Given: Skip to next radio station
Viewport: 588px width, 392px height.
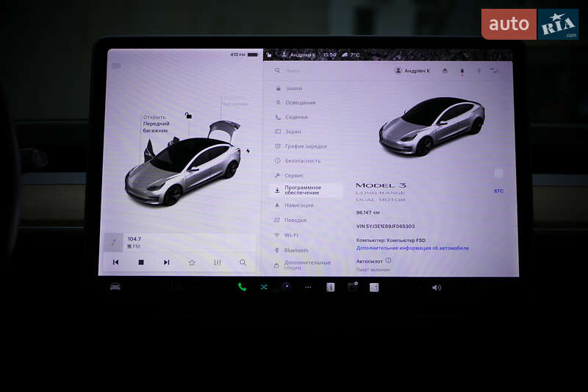Looking at the screenshot, I should (167, 263).
